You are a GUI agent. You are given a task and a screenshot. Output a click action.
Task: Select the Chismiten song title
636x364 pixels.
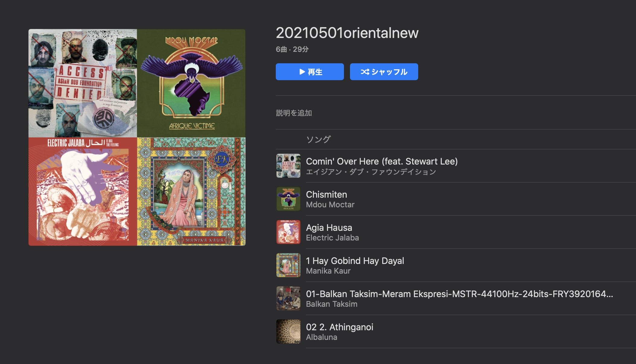pos(326,195)
